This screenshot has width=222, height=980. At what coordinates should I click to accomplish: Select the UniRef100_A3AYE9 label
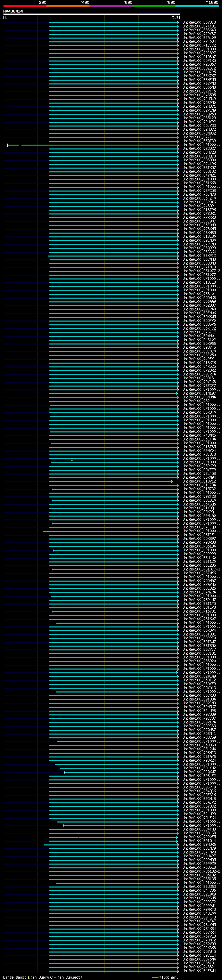[199, 685]
